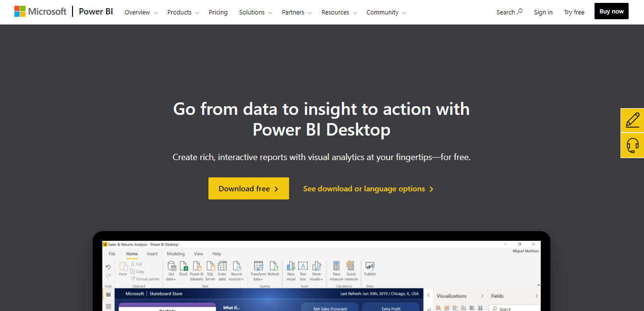This screenshot has width=644, height=311.
Task: Click the Microsoft logo
Action: pyautogui.click(x=40, y=12)
